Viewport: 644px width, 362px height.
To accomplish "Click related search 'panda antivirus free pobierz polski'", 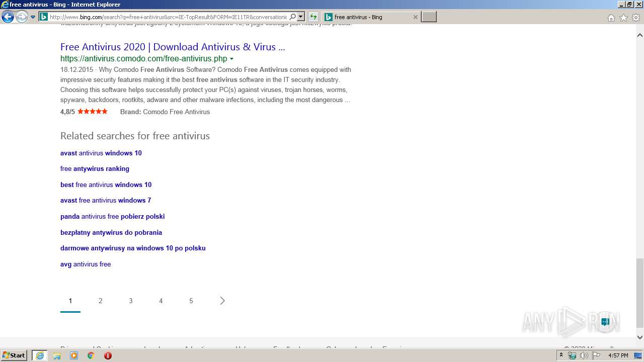I will coord(113,216).
